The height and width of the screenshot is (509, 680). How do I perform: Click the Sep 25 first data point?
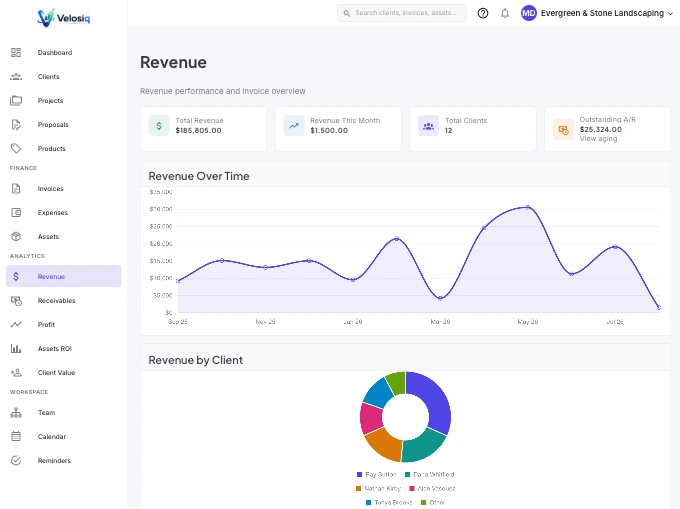[x=178, y=281]
